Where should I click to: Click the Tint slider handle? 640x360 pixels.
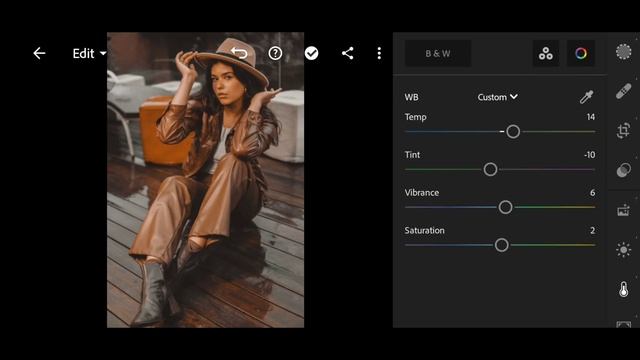pyautogui.click(x=490, y=169)
